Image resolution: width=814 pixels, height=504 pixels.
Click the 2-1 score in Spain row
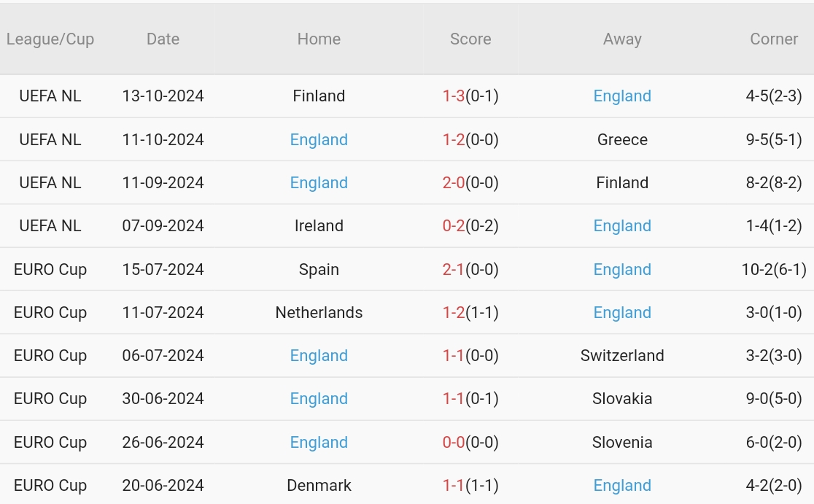pos(454,269)
